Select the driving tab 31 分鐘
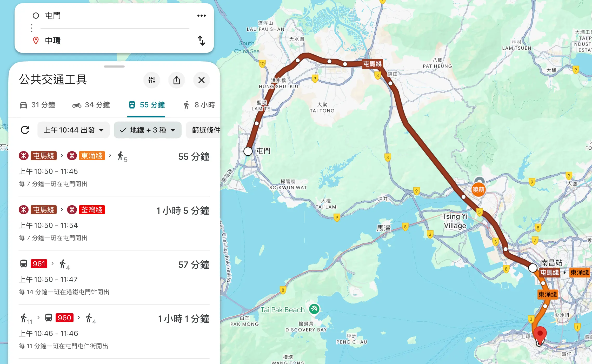The height and width of the screenshot is (364, 592). coord(37,105)
